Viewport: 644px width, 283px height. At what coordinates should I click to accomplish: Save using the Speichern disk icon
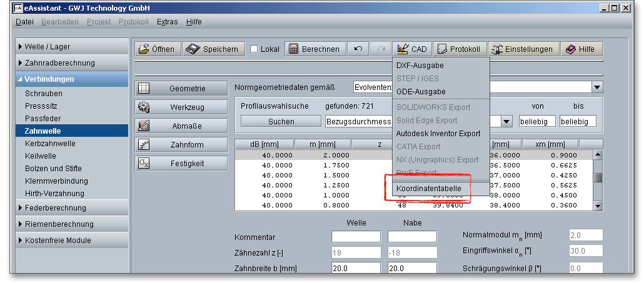tap(213, 49)
